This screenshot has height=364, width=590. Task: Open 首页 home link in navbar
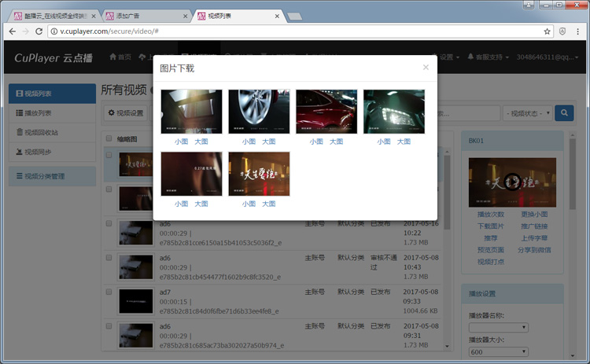pyautogui.click(x=120, y=57)
